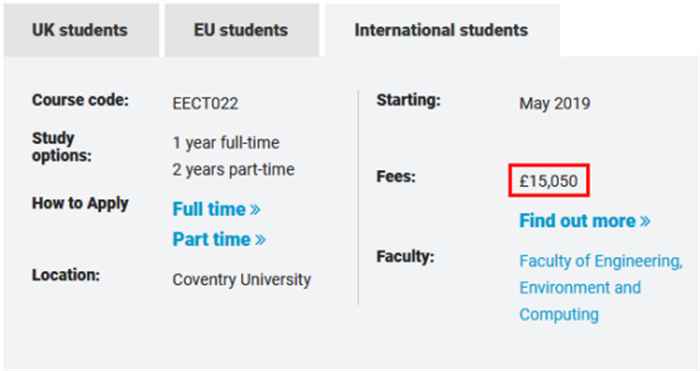The image size is (700, 371).
Task: Click the chevron after Part time
Action: pyautogui.click(x=260, y=240)
